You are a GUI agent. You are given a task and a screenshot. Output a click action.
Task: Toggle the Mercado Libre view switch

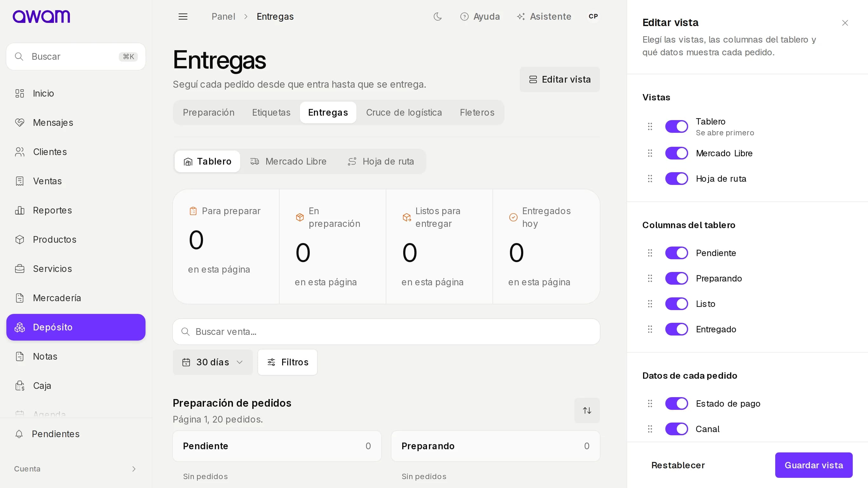[676, 153]
